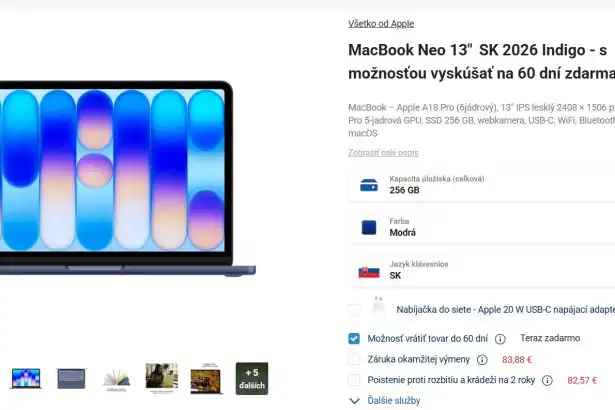Enable Záruka okamžitej výmeny checkbox
The width and height of the screenshot is (615, 410).
(x=354, y=359)
